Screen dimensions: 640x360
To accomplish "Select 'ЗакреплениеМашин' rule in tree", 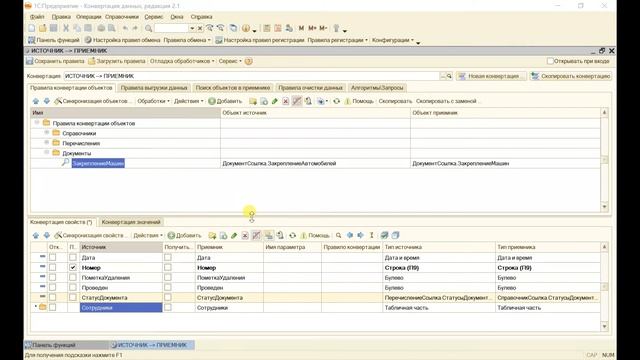I will coord(98,163).
